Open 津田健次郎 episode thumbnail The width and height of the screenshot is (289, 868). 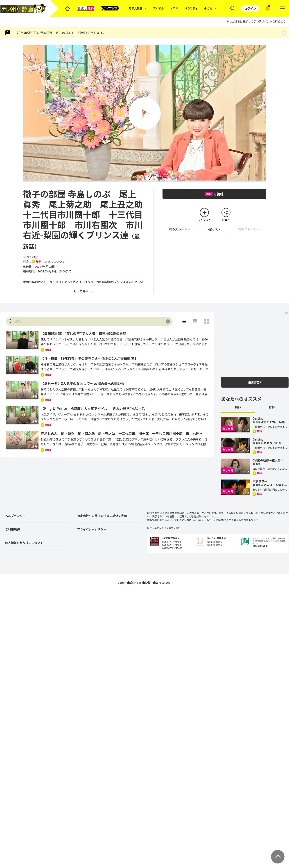coord(22,340)
